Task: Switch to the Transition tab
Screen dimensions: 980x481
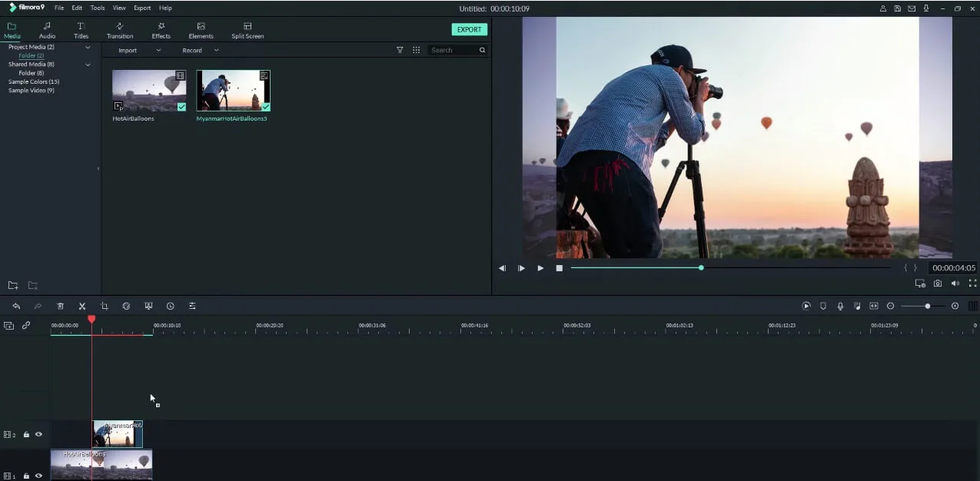Action: [120, 31]
